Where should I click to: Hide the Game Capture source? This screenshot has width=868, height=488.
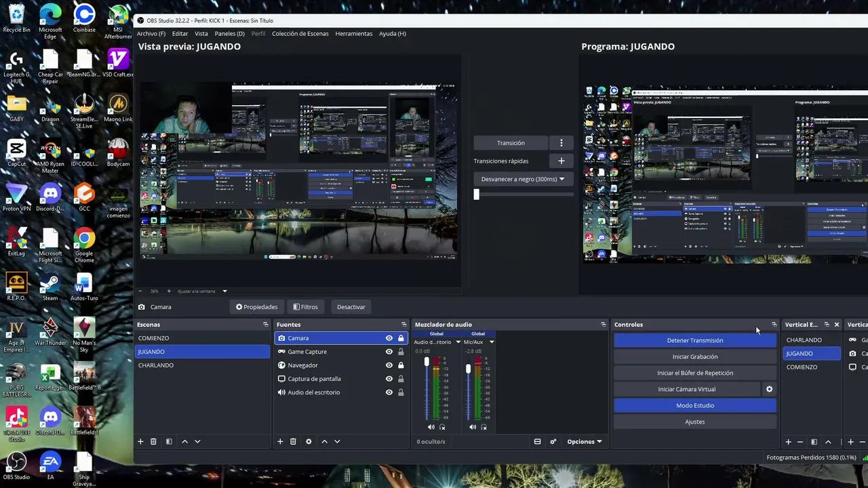(389, 352)
